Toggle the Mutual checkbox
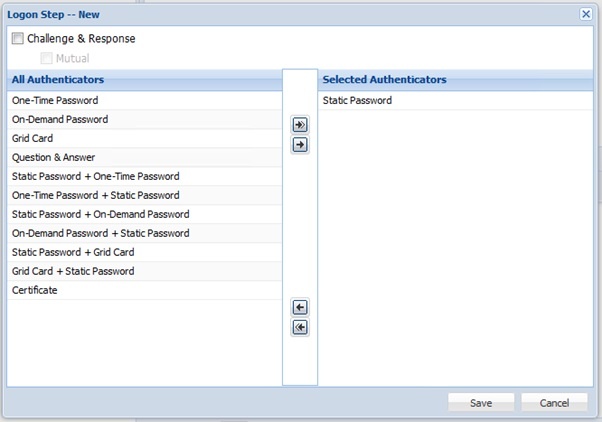Screen dimensions: 602x422 (x=46, y=58)
